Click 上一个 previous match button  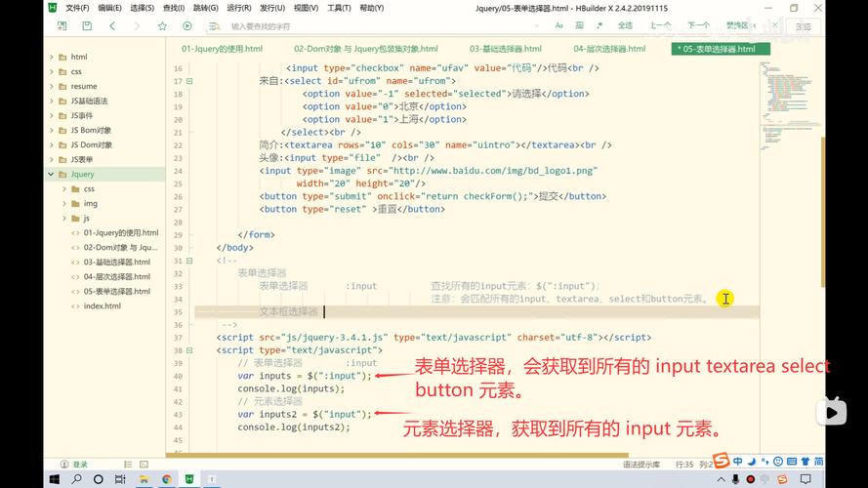pos(660,25)
